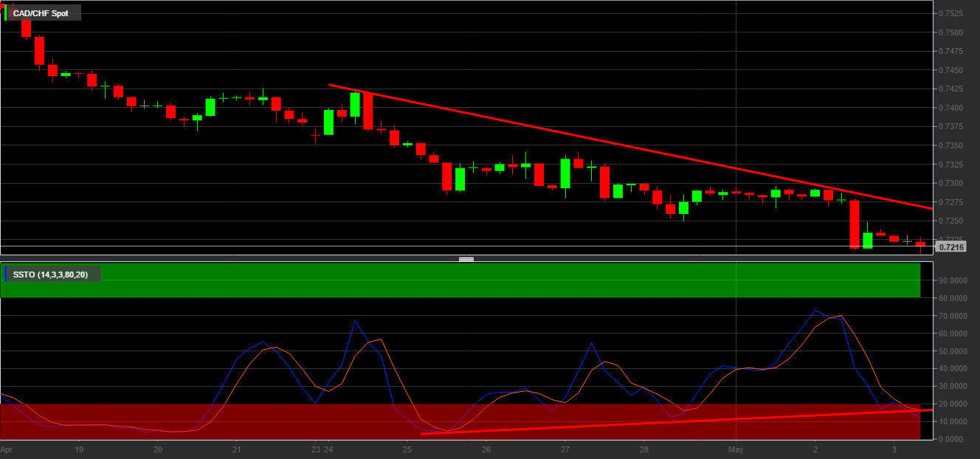Click the CAD/CHF Spot series label
980x459 pixels.
coord(41,13)
